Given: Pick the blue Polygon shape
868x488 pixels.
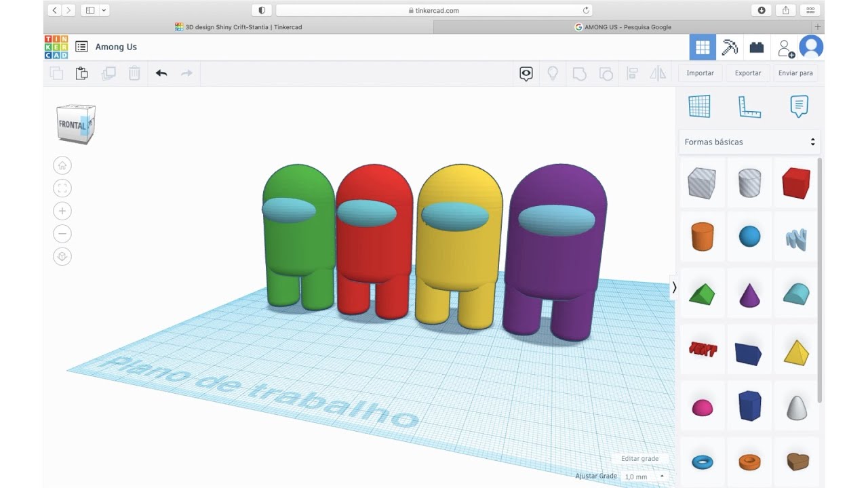Looking at the screenshot, I should [x=749, y=406].
